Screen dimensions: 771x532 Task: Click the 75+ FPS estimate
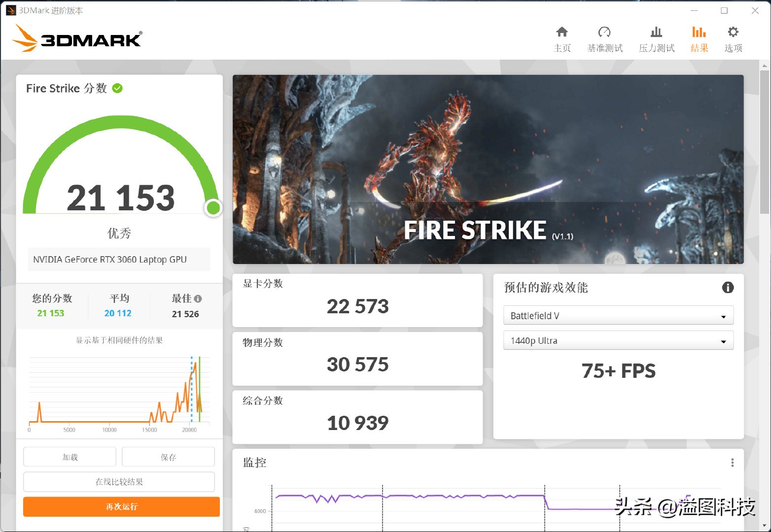point(618,371)
